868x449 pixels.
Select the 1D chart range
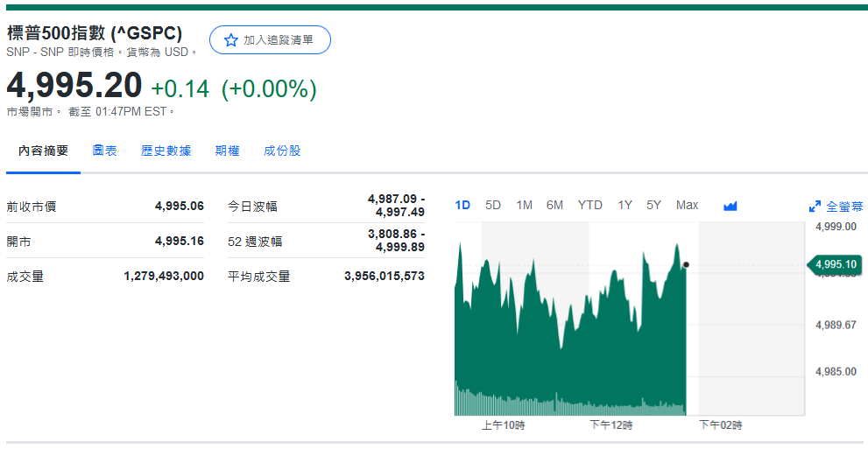(462, 205)
